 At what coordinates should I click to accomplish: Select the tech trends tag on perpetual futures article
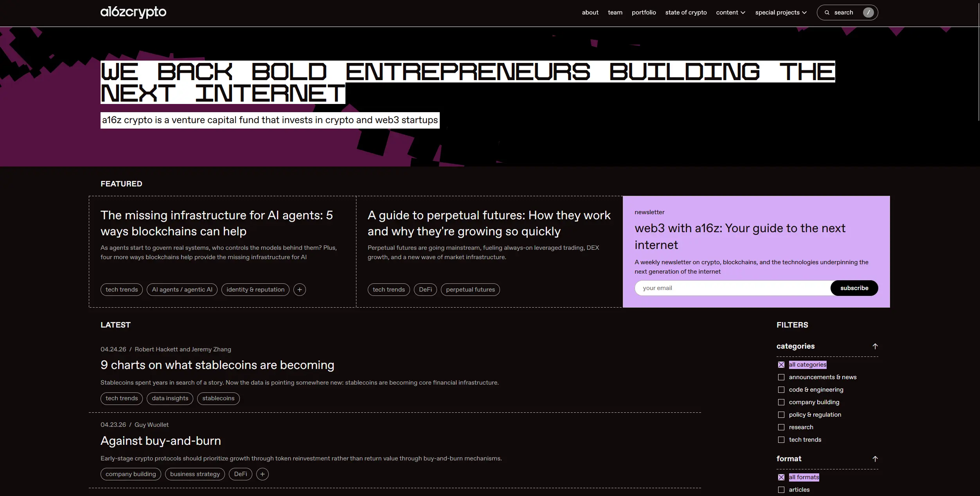[x=389, y=290]
